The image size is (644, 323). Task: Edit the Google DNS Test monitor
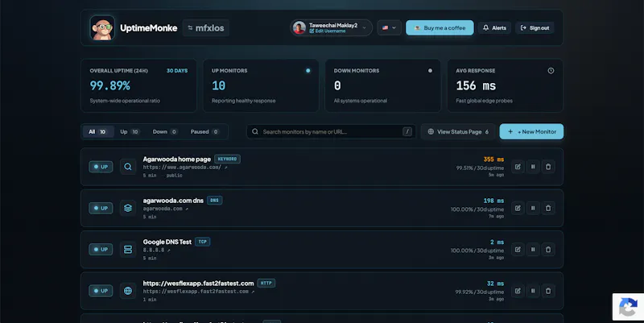[x=518, y=250]
